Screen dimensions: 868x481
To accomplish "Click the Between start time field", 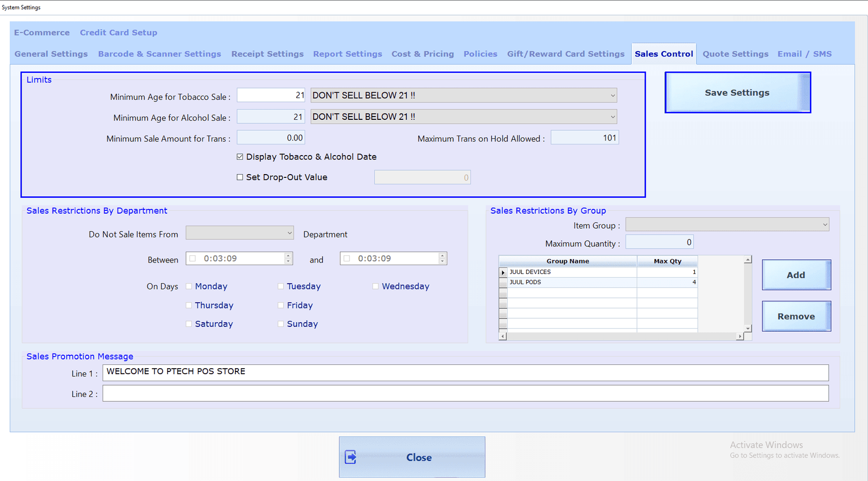I will 239,259.
